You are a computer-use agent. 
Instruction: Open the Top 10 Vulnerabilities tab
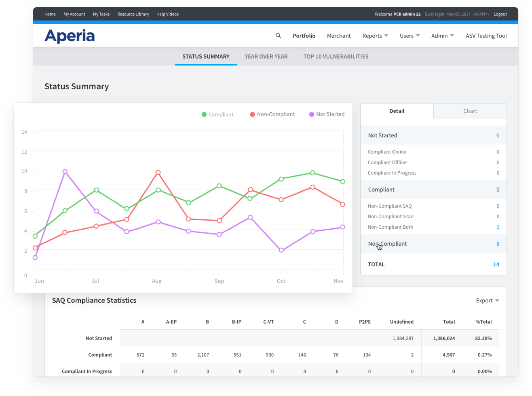point(336,57)
